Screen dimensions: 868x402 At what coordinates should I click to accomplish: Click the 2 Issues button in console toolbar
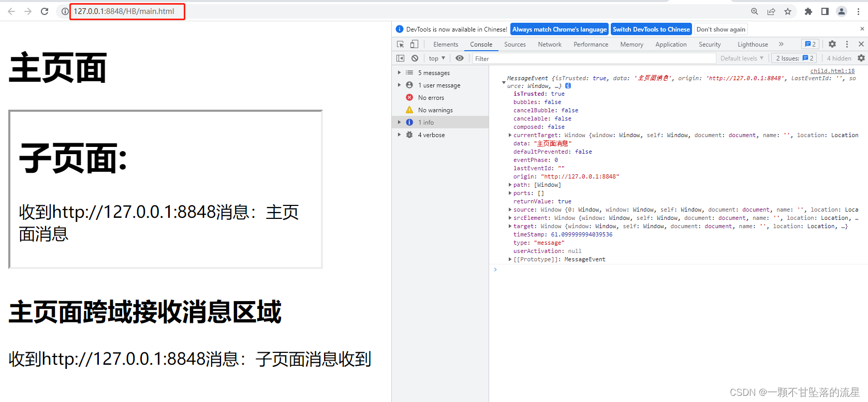coord(795,58)
